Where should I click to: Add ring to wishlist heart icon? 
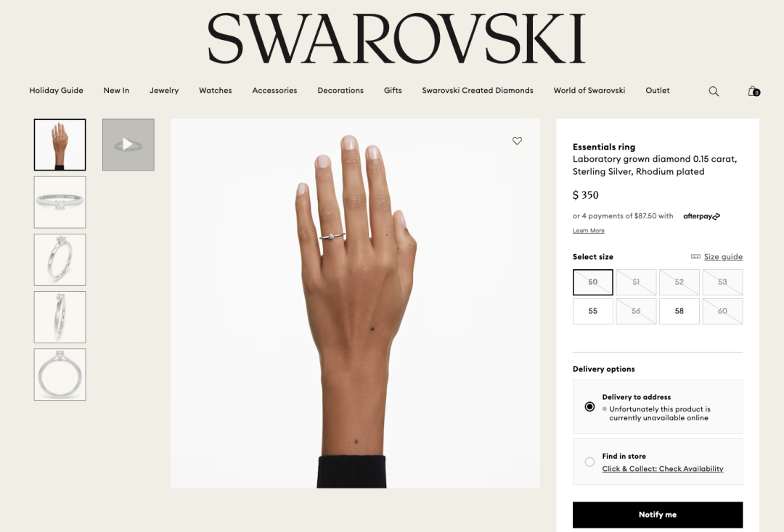[x=517, y=141]
